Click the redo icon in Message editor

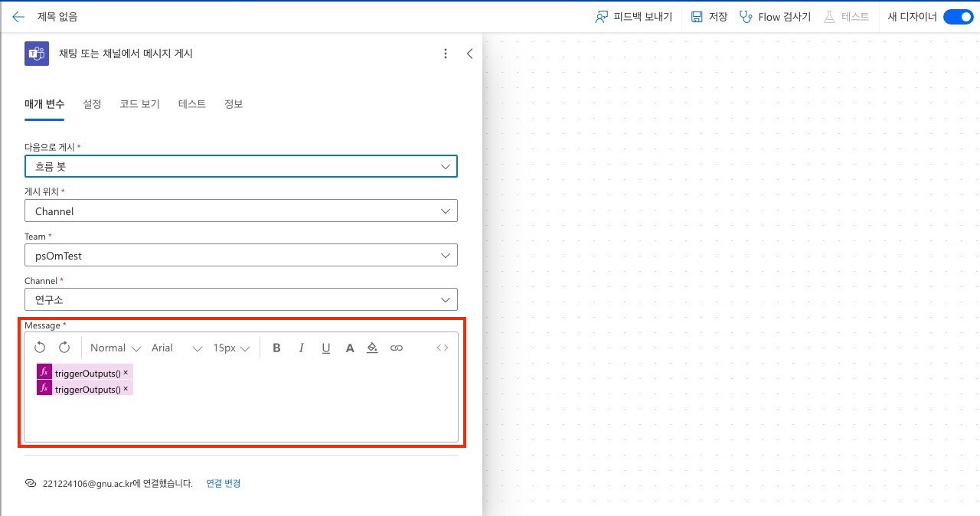[64, 348]
